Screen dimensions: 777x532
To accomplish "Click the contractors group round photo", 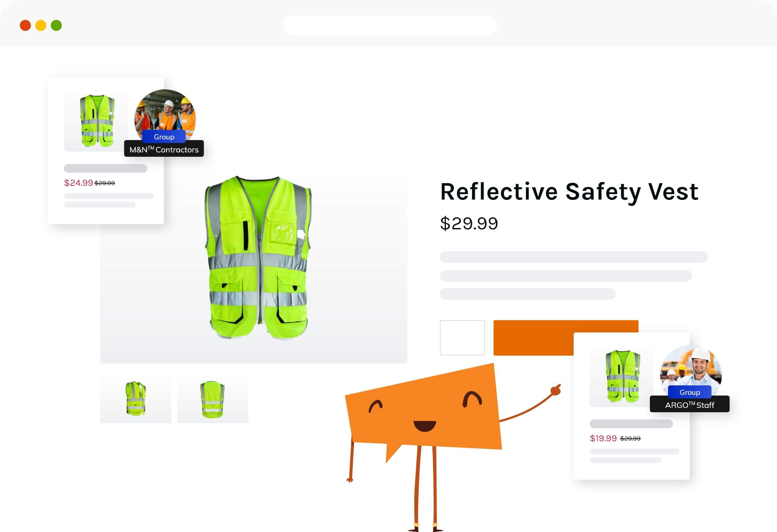I will click(x=165, y=114).
